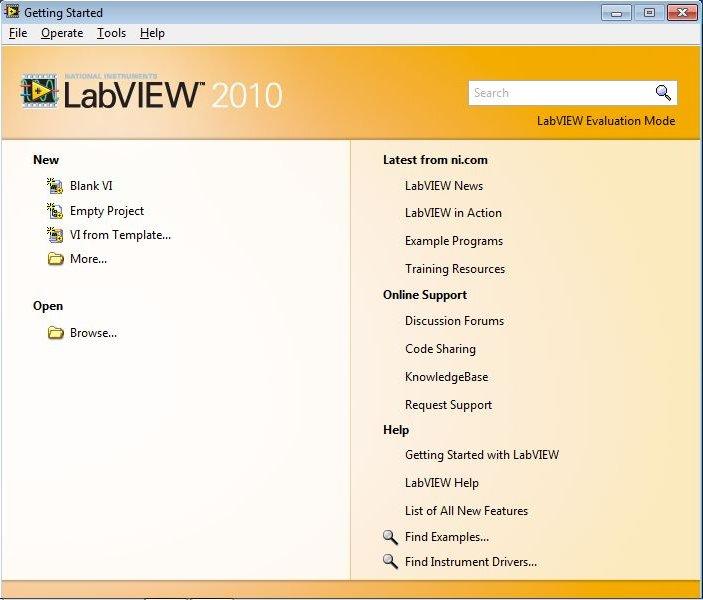
Task: Click the Online Support heading
Action: pos(425,295)
